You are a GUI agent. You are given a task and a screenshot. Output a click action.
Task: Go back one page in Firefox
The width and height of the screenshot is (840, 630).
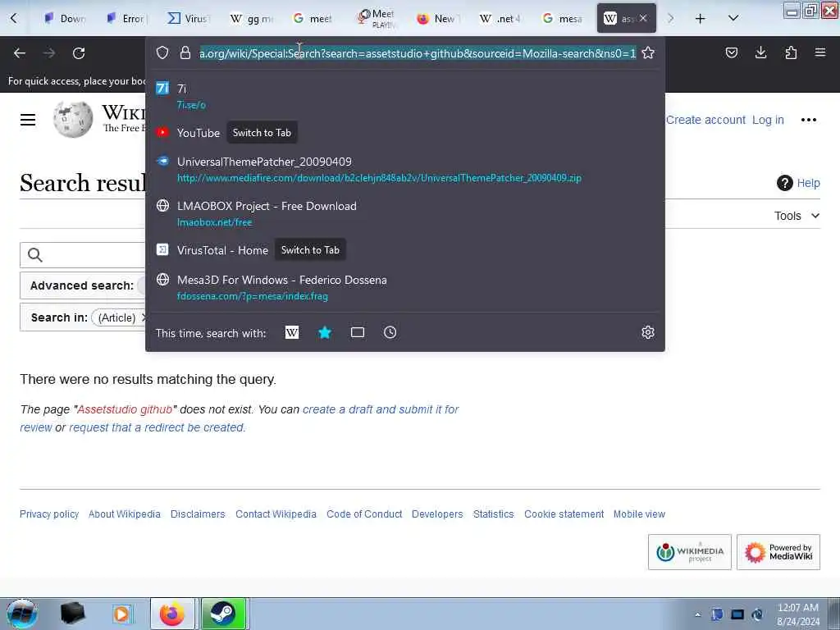point(20,53)
